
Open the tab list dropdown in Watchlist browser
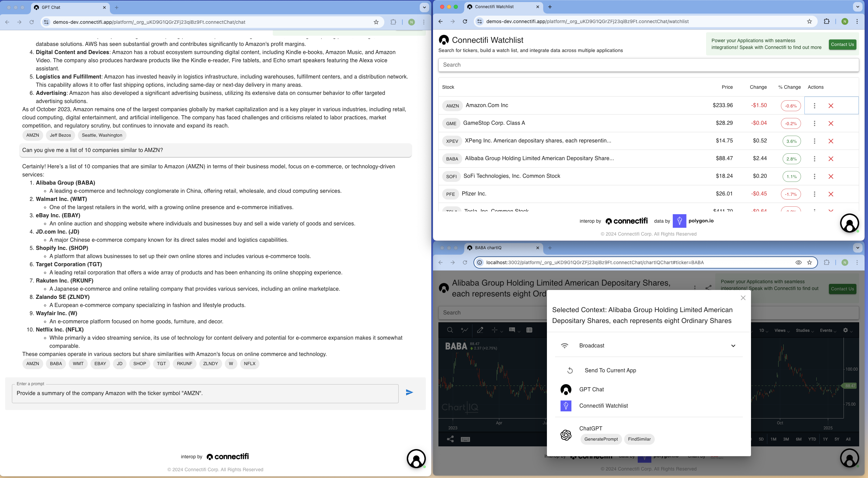tap(857, 6)
